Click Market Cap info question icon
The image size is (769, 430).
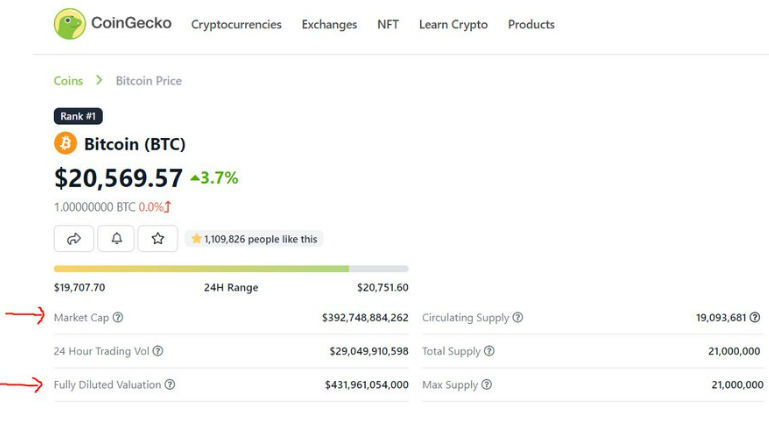pyautogui.click(x=118, y=317)
